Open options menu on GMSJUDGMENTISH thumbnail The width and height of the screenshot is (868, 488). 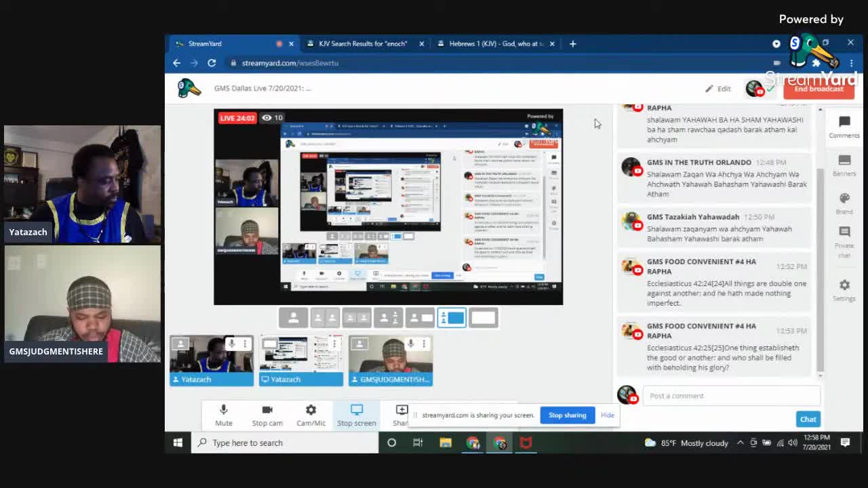(425, 344)
